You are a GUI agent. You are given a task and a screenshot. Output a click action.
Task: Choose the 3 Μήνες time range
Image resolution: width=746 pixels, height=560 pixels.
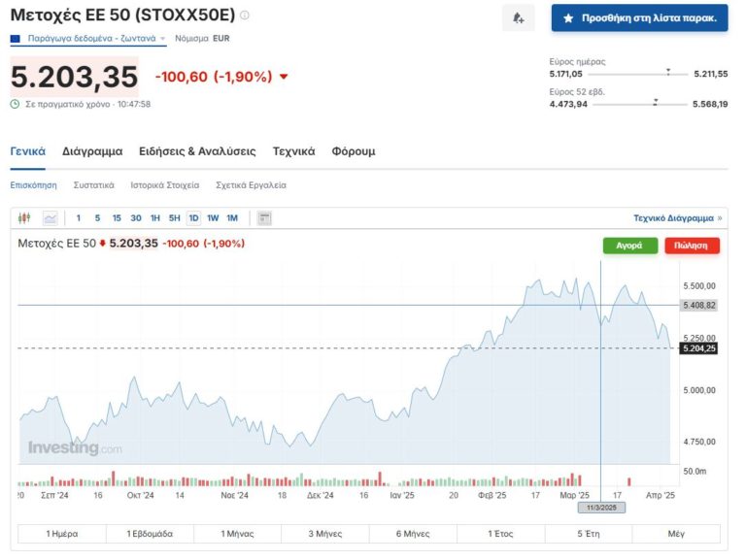click(x=325, y=534)
